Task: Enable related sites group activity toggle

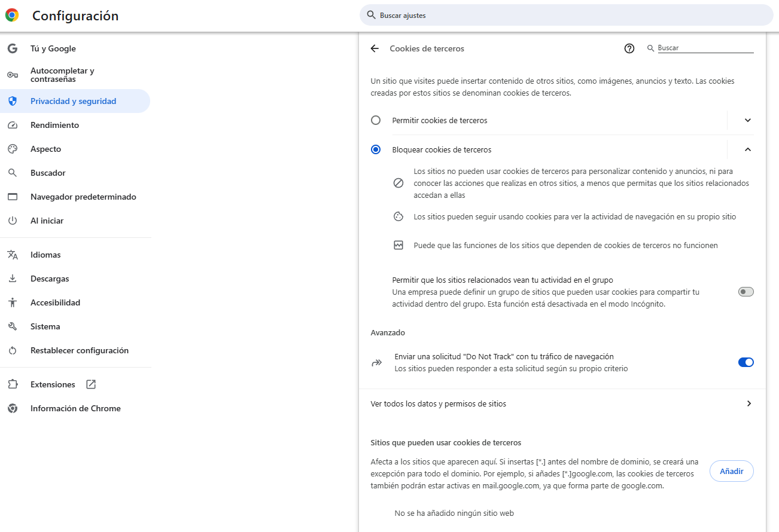Action: pyautogui.click(x=745, y=292)
